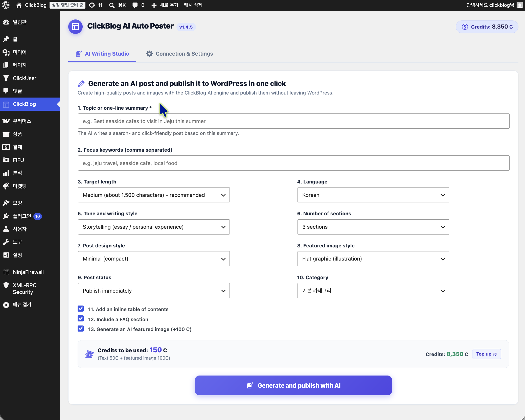Open Tone and writing style dropdown

pos(154,227)
